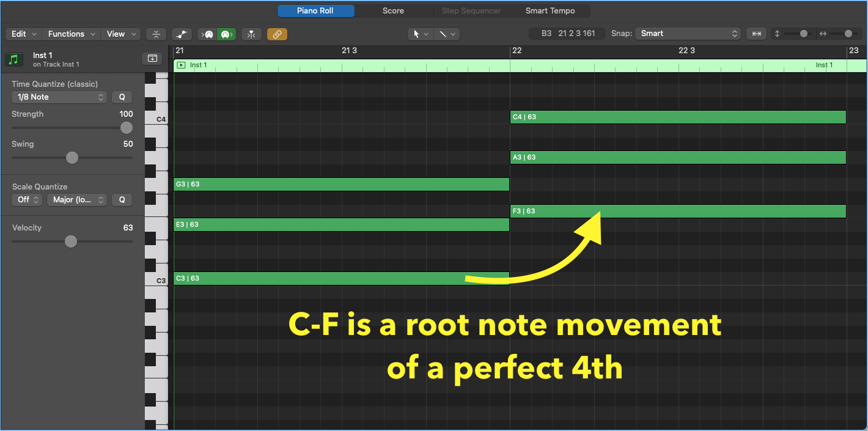
Task: Open MIDI Draw with the automation icon
Action: point(182,34)
